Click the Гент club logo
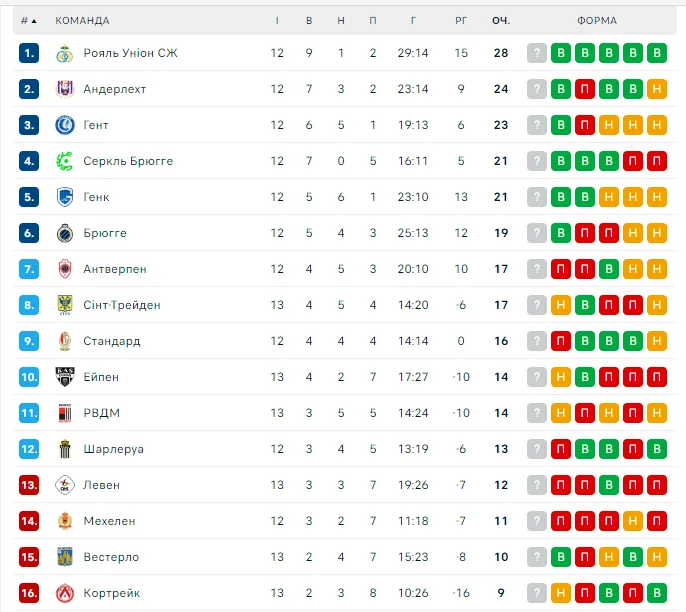The width and height of the screenshot is (686, 612). (x=65, y=125)
